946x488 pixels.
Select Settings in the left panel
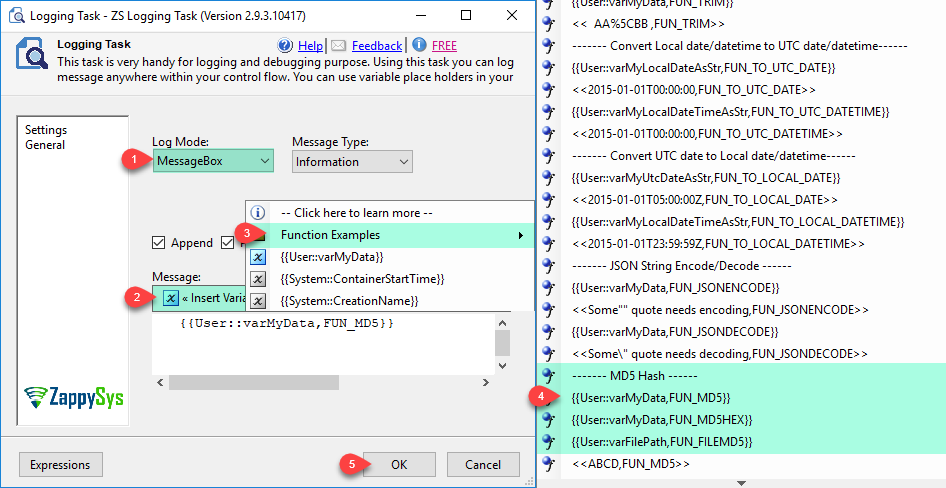pyautogui.click(x=46, y=130)
